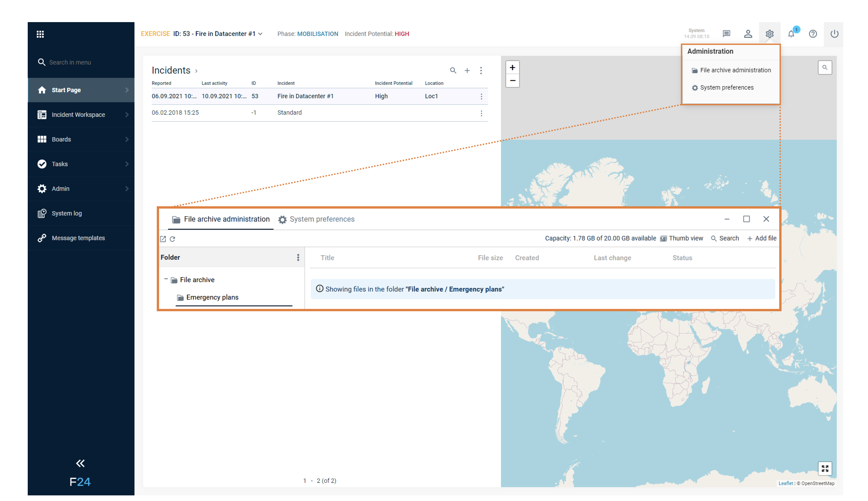Click the MOBILISATION phase label
Image resolution: width=868 pixels, height=501 pixels.
317,34
